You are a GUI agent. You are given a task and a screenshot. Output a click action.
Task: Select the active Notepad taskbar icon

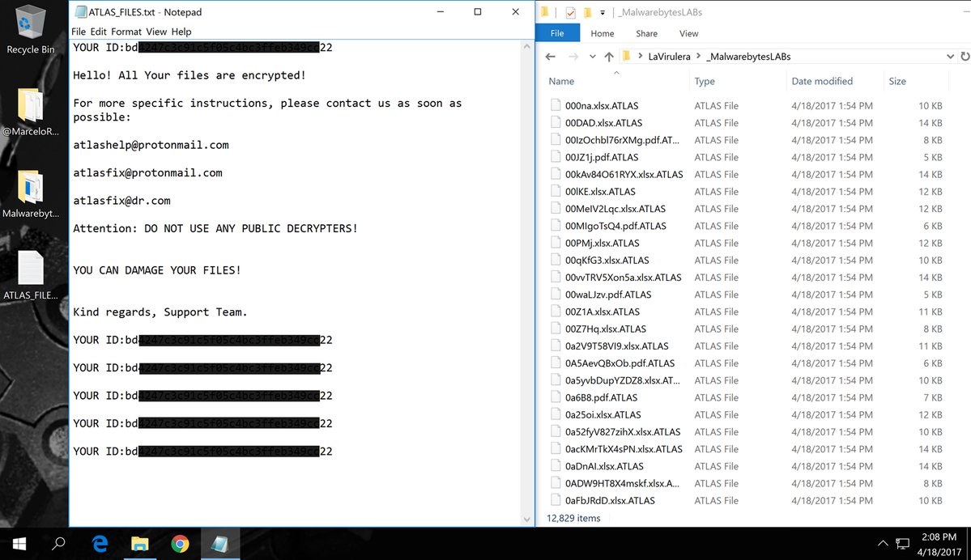click(220, 543)
